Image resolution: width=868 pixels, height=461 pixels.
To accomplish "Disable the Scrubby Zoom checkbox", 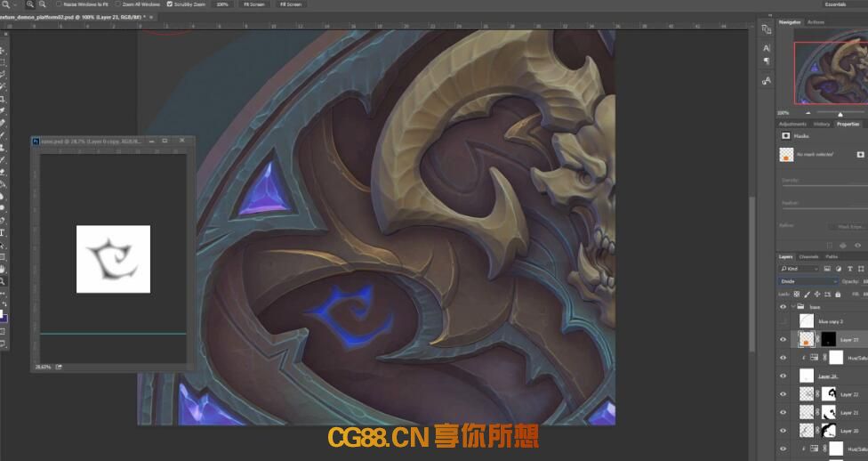I will click(169, 4).
